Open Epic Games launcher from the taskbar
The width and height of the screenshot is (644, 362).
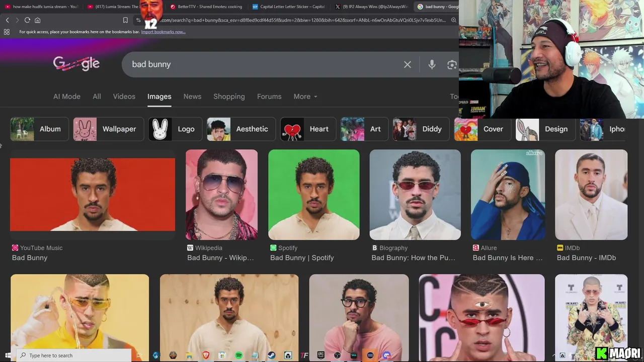(x=320, y=355)
